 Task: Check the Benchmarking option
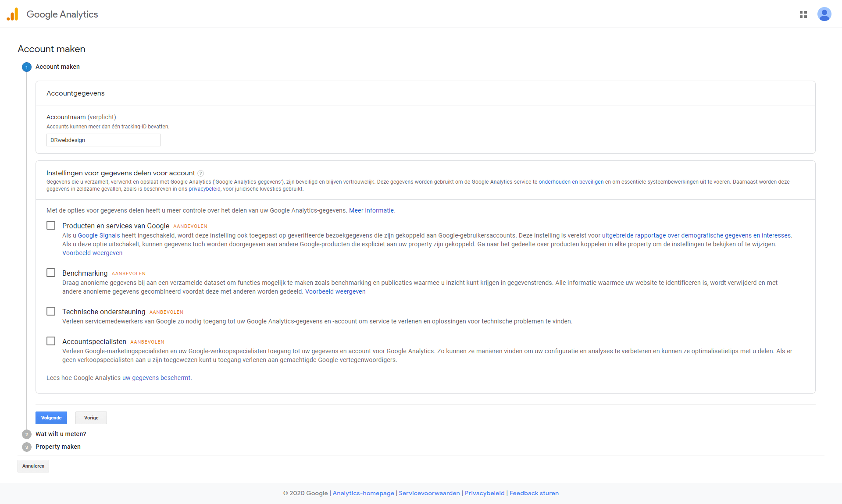coord(51,273)
